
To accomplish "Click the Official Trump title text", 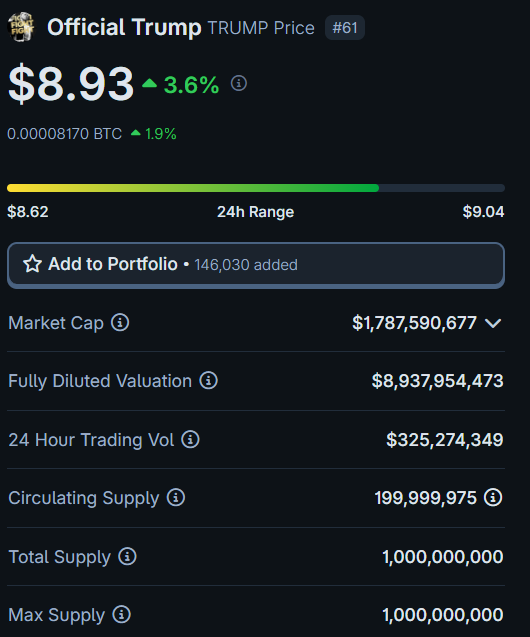I will tap(124, 28).
